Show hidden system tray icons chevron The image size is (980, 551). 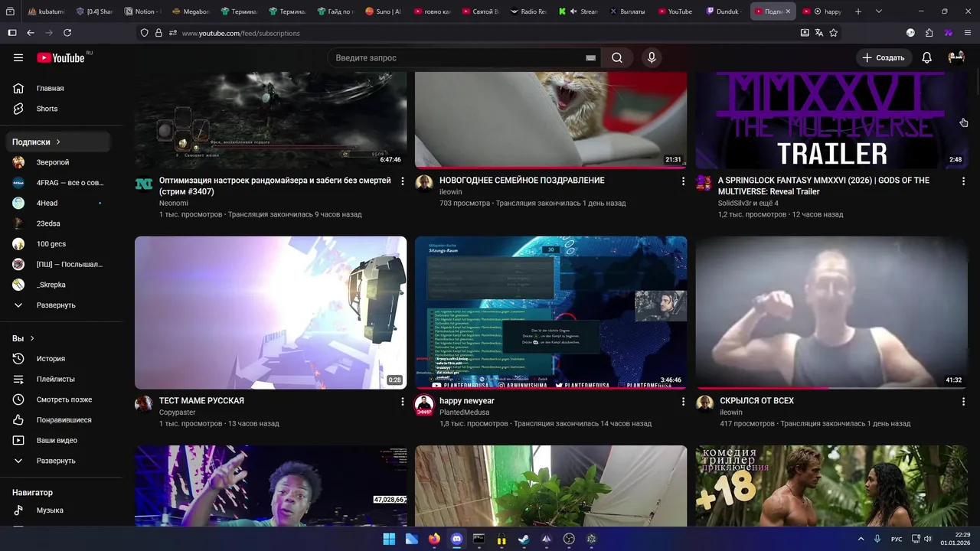[x=861, y=539]
